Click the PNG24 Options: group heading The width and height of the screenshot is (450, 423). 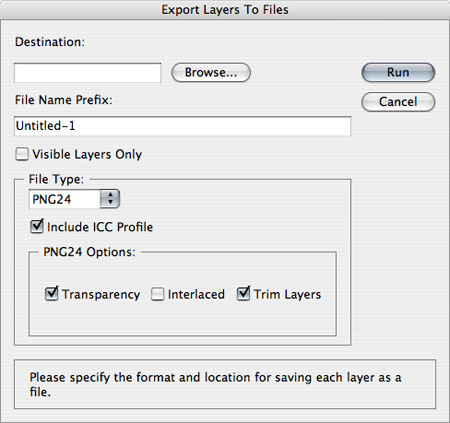tap(89, 252)
